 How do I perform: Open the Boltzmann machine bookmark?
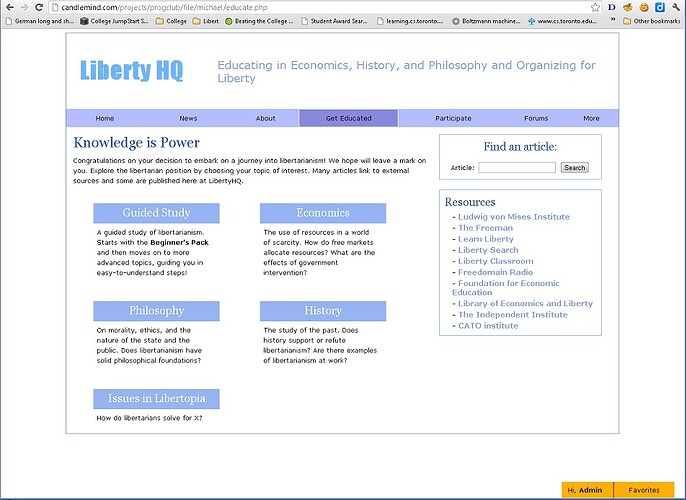486,21
